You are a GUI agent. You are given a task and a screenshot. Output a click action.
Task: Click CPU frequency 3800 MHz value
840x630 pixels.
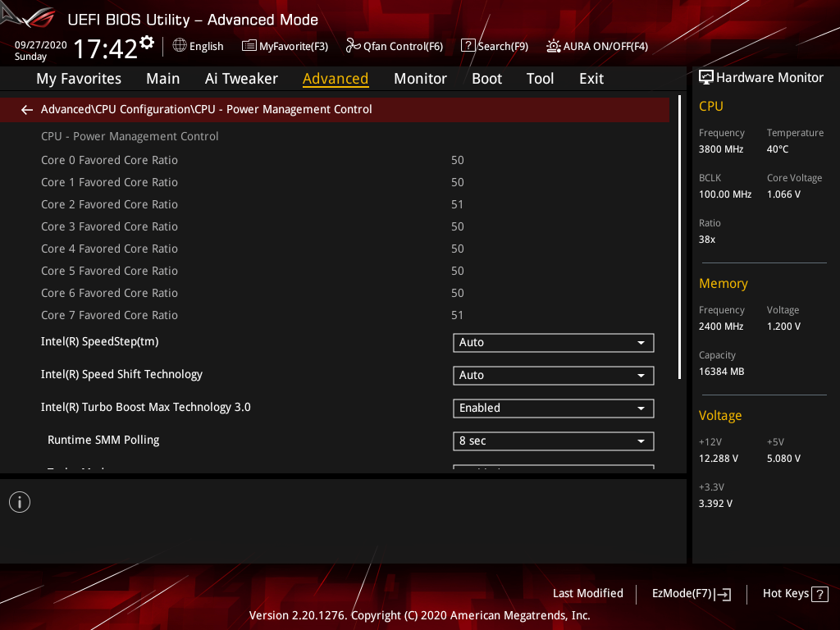pyautogui.click(x=721, y=149)
